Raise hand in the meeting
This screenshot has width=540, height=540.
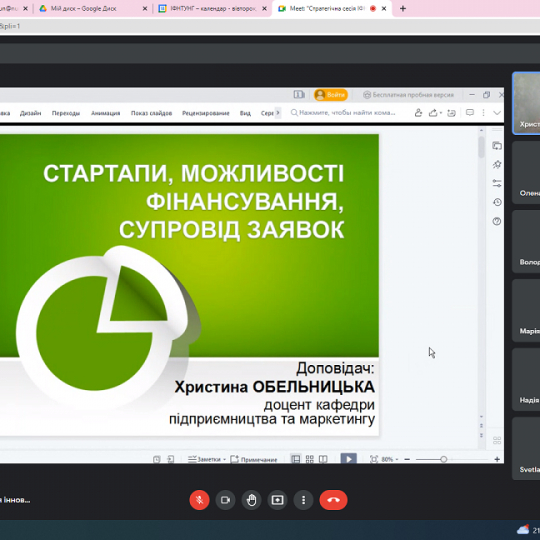click(251, 500)
